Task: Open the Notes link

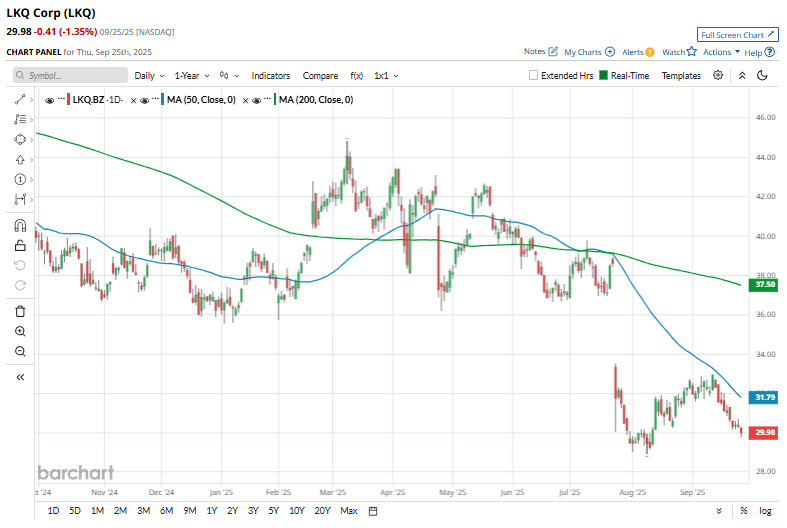Action: pyautogui.click(x=534, y=51)
